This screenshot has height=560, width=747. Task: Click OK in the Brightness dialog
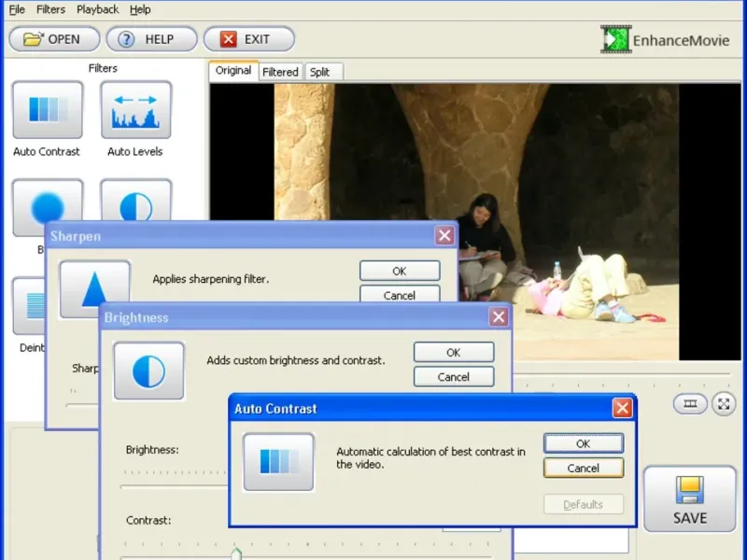454,353
